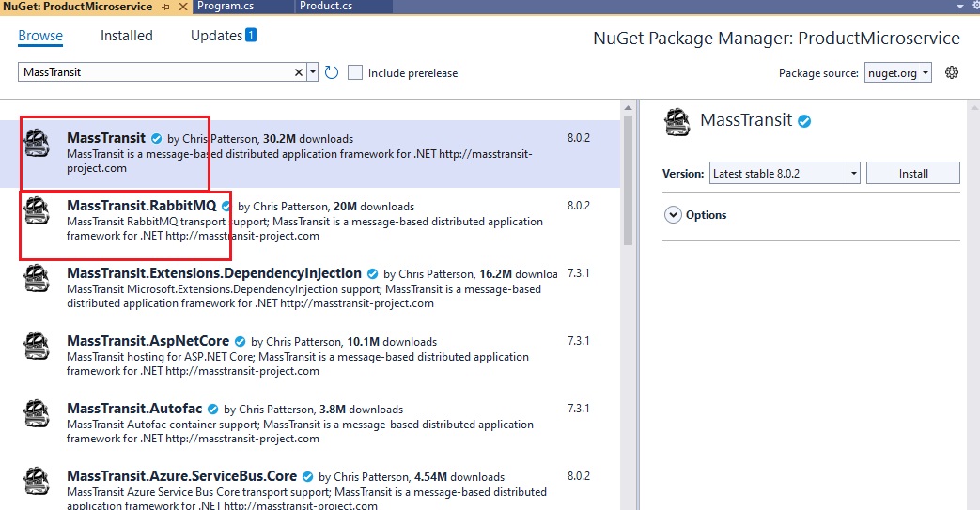The height and width of the screenshot is (510, 980).
Task: Open the Package source dropdown
Action: coord(898,72)
